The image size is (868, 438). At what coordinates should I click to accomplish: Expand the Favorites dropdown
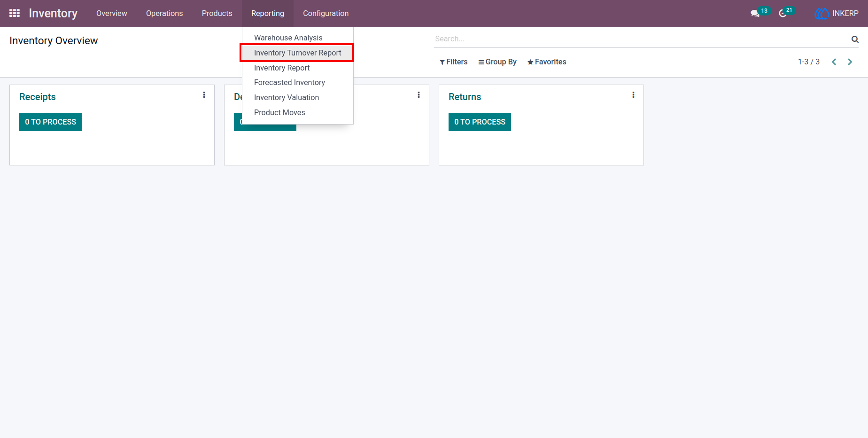[x=547, y=62]
